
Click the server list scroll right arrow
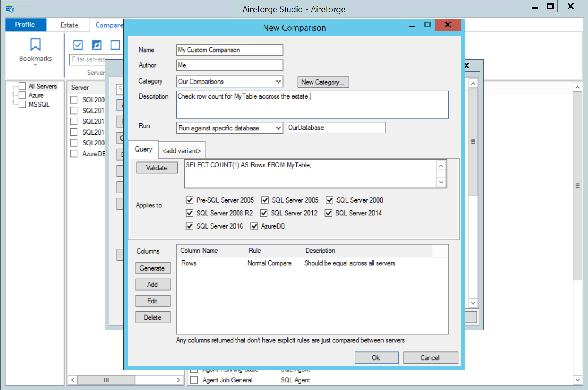pos(178,379)
